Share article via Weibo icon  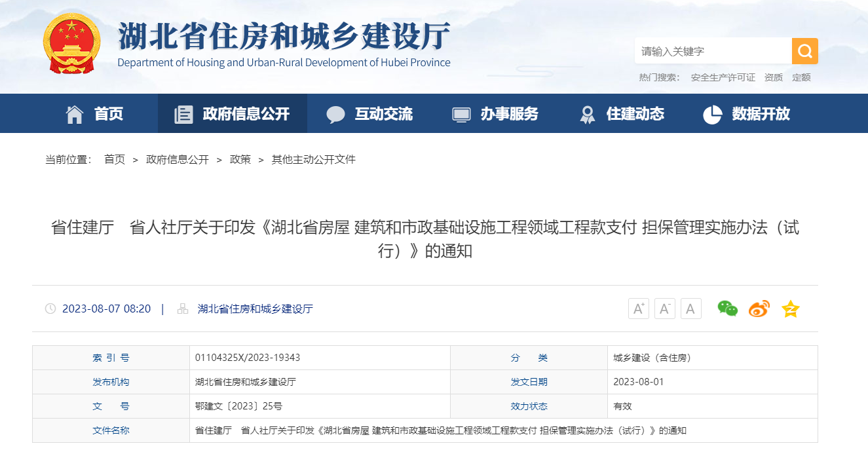click(759, 309)
